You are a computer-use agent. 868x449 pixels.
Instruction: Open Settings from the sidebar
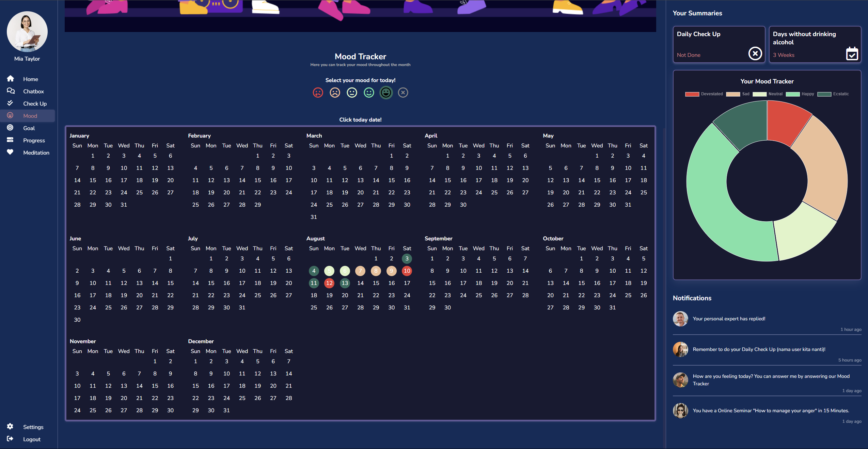point(33,427)
